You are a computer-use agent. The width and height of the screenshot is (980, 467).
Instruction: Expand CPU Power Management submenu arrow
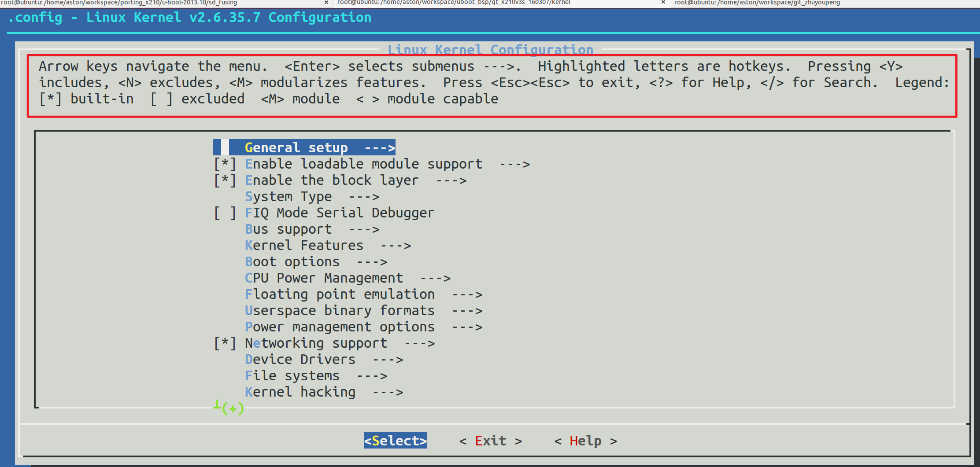click(x=435, y=278)
